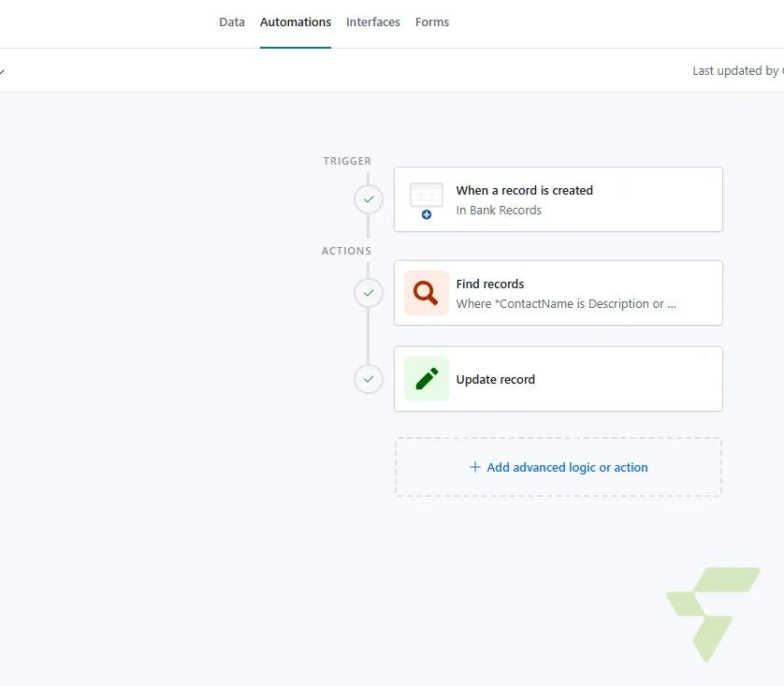The width and height of the screenshot is (784, 686).
Task: Click the trigger step checkmark status circle
Action: (x=369, y=199)
